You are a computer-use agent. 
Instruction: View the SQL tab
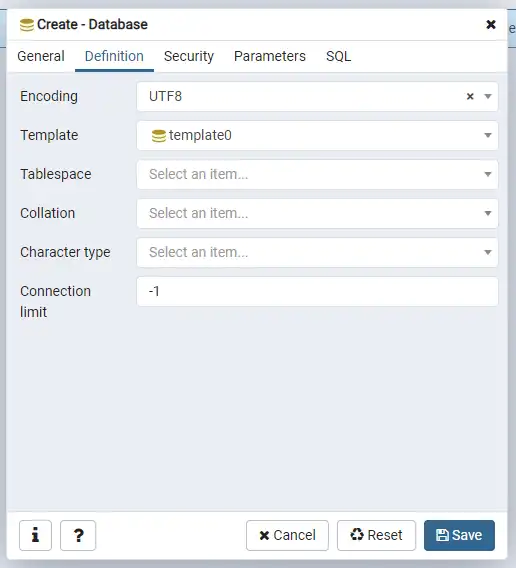338,56
